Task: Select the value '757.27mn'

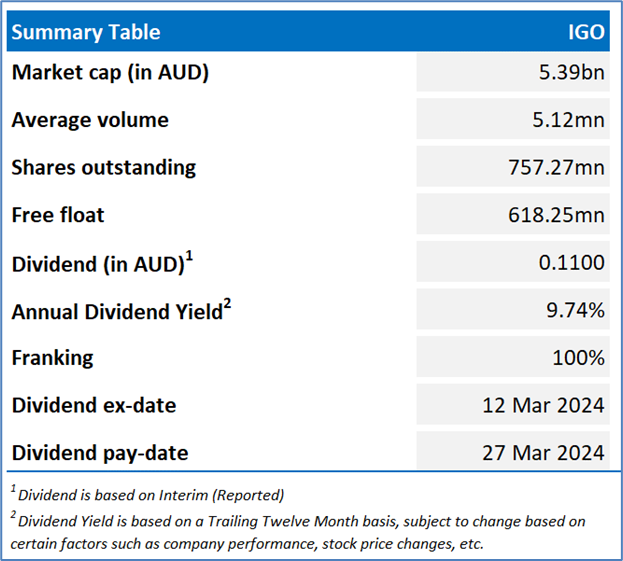Action: click(x=556, y=167)
